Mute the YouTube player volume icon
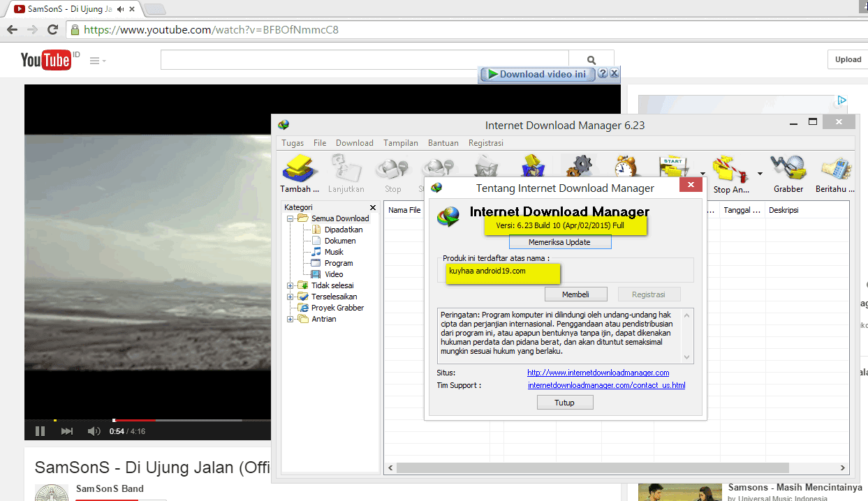 (94, 431)
